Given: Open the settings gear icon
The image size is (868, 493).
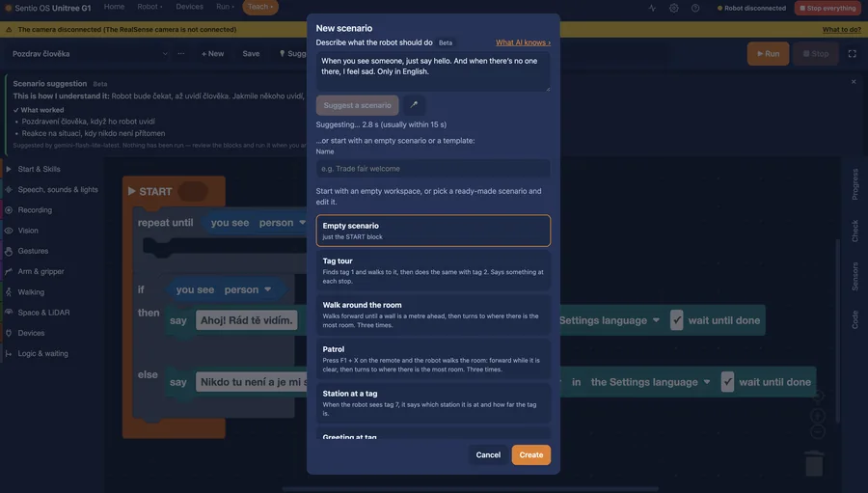Looking at the screenshot, I should coord(674,9).
